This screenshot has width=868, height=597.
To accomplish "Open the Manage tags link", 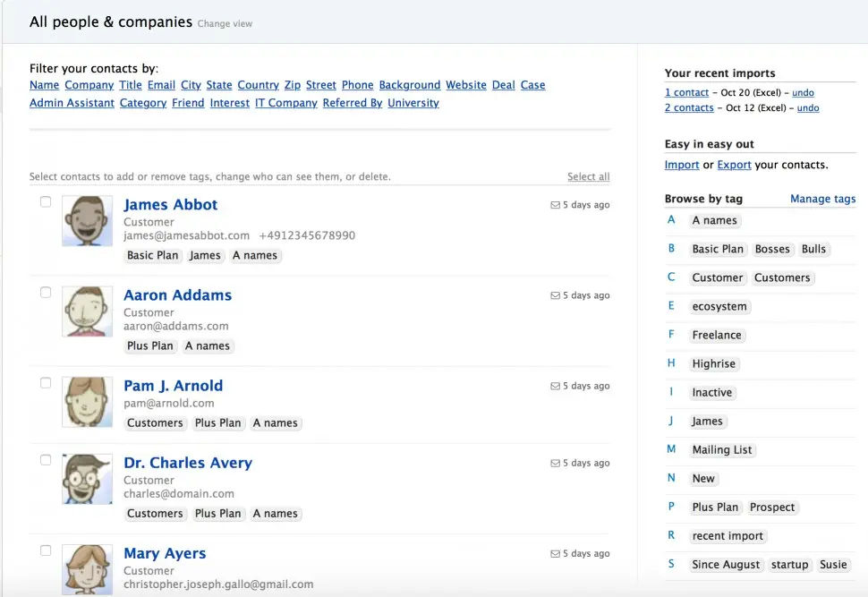I will [822, 199].
